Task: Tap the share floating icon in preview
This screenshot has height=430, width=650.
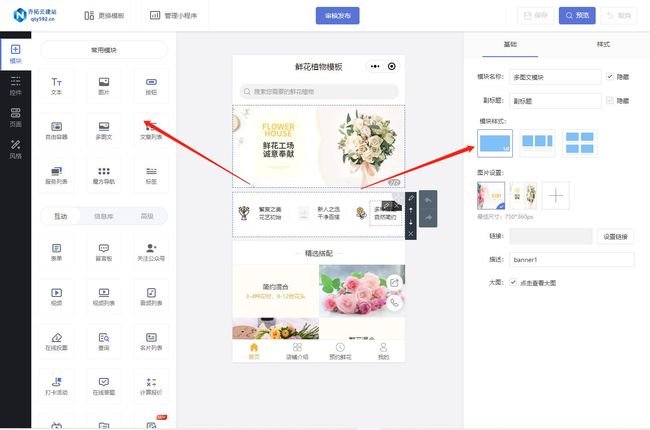Action: pos(394,283)
